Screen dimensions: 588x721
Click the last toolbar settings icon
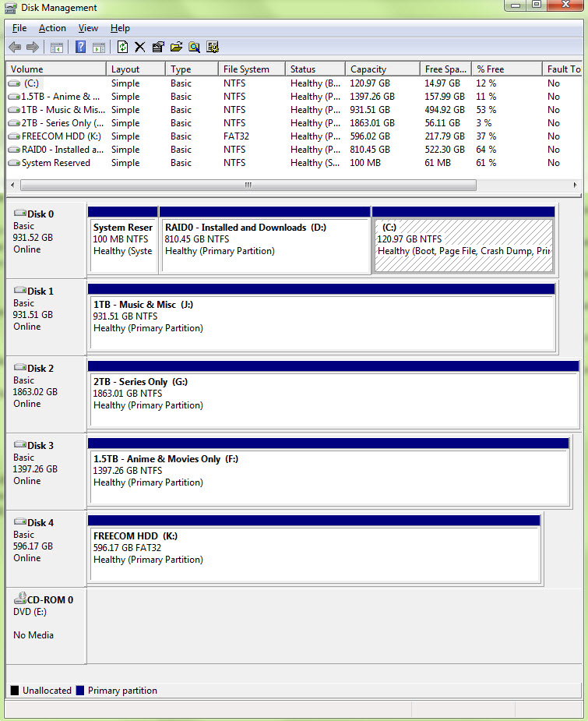click(213, 47)
